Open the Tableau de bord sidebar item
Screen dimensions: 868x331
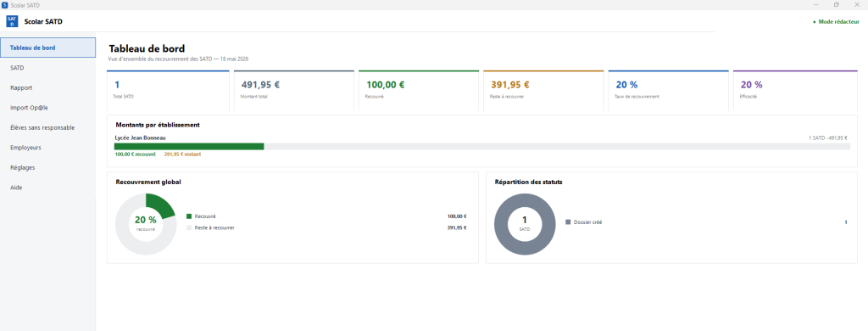pyautogui.click(x=48, y=48)
